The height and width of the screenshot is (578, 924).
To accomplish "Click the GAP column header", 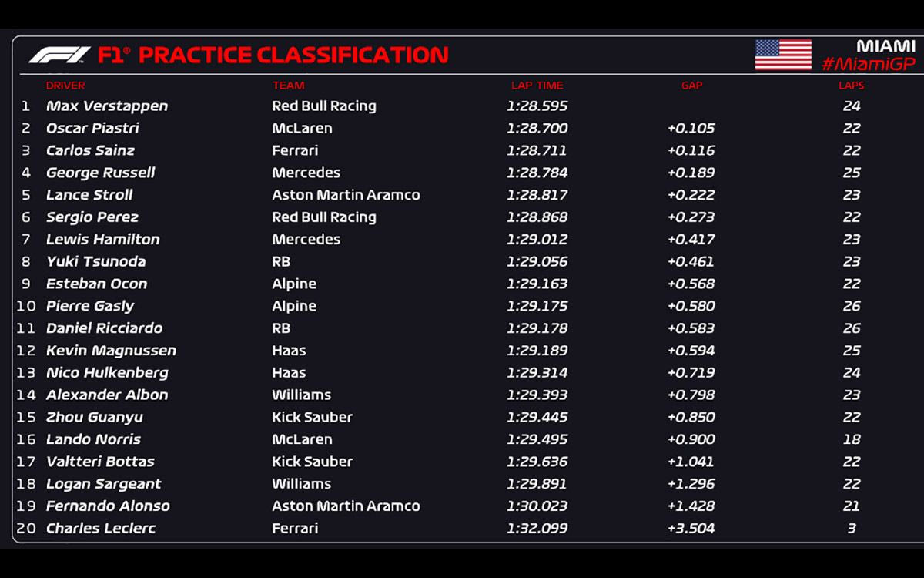I will pyautogui.click(x=691, y=86).
